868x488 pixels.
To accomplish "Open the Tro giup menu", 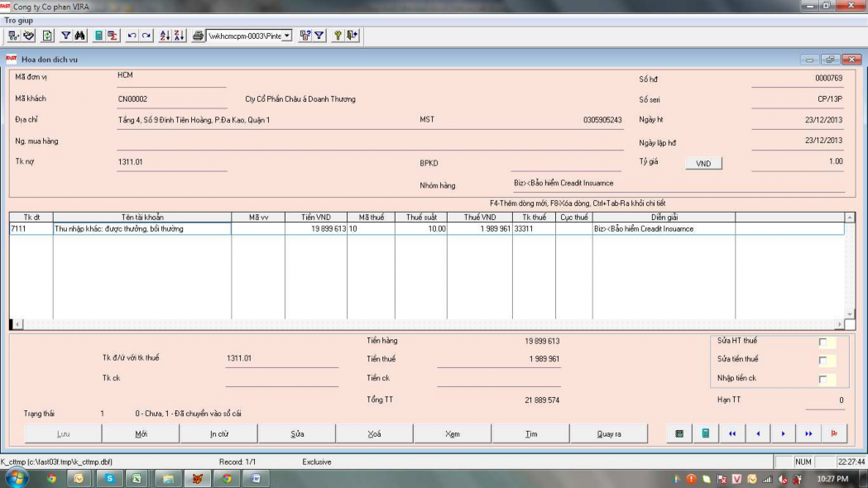I will coord(19,20).
